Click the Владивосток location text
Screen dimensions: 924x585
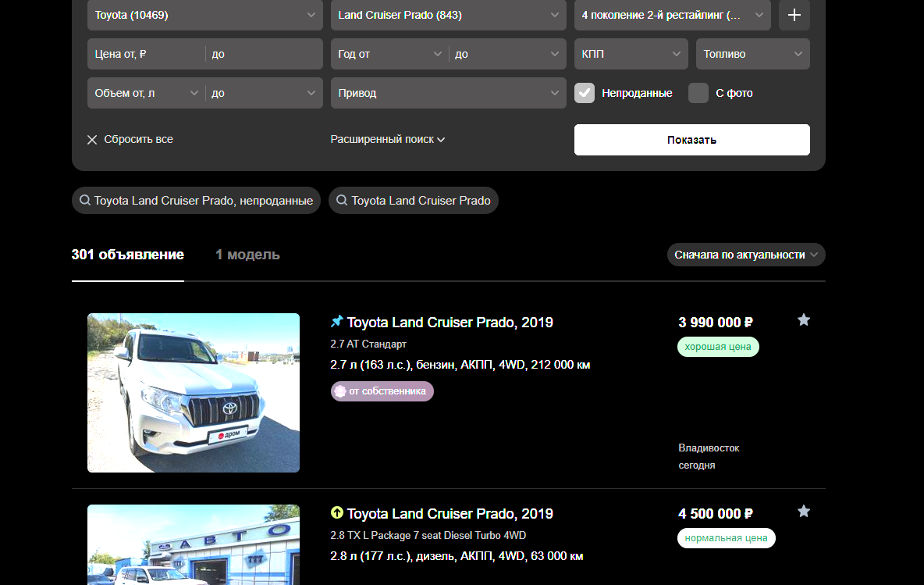click(x=709, y=448)
